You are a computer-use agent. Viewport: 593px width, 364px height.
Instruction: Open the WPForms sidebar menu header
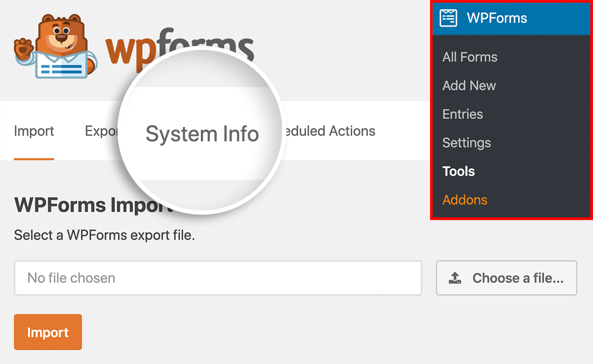click(x=511, y=18)
